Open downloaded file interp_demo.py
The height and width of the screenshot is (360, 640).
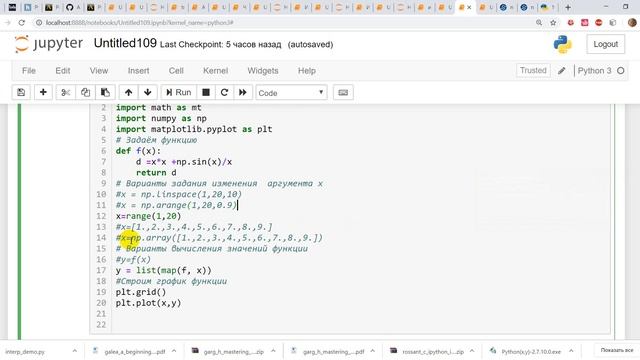click(25, 351)
